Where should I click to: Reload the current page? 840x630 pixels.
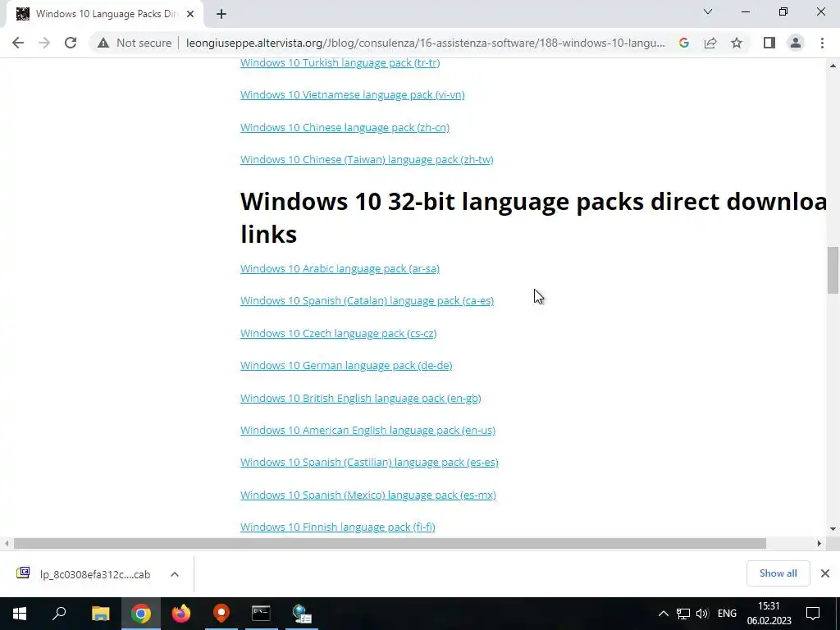[x=71, y=43]
